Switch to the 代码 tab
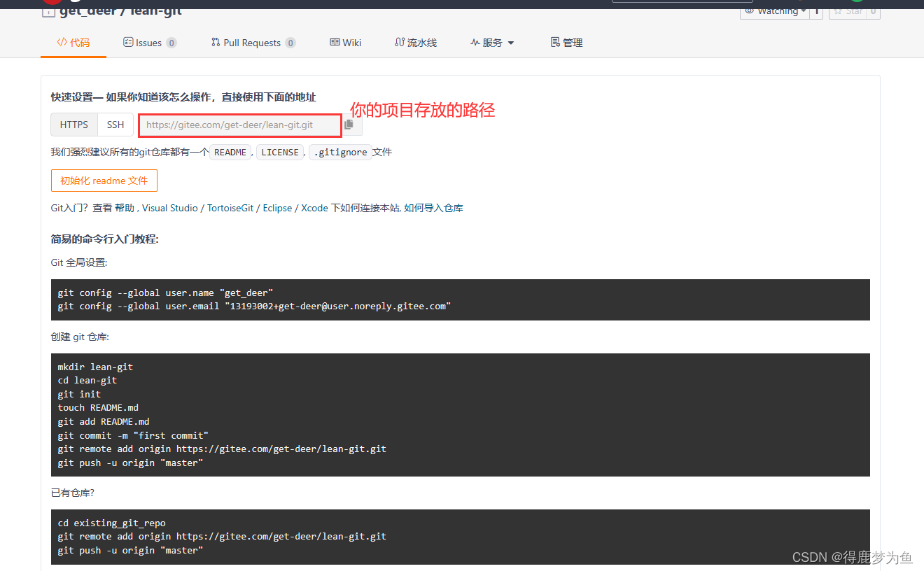This screenshot has height=571, width=924. point(73,43)
